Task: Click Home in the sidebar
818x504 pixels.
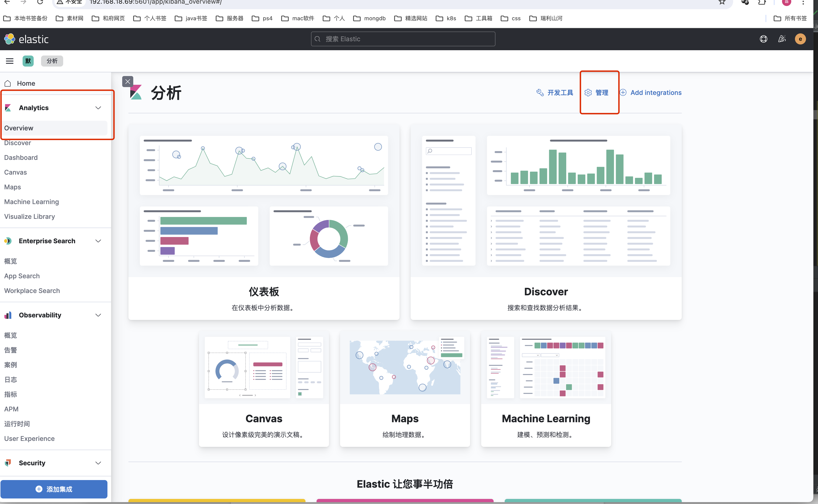Action: pyautogui.click(x=26, y=83)
